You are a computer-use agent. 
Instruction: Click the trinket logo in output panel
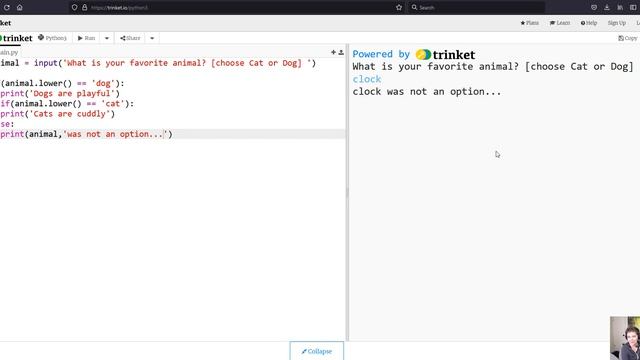445,54
